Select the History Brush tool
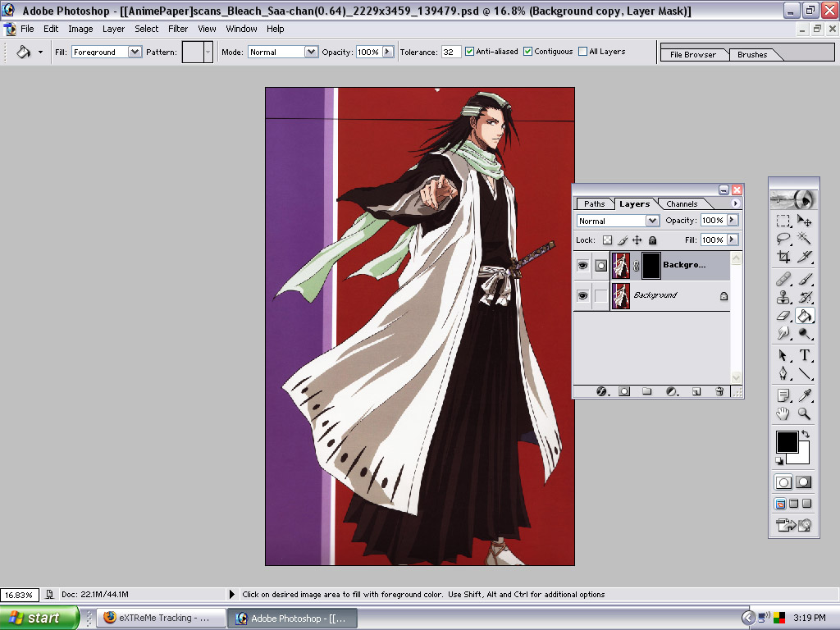 pos(804,297)
